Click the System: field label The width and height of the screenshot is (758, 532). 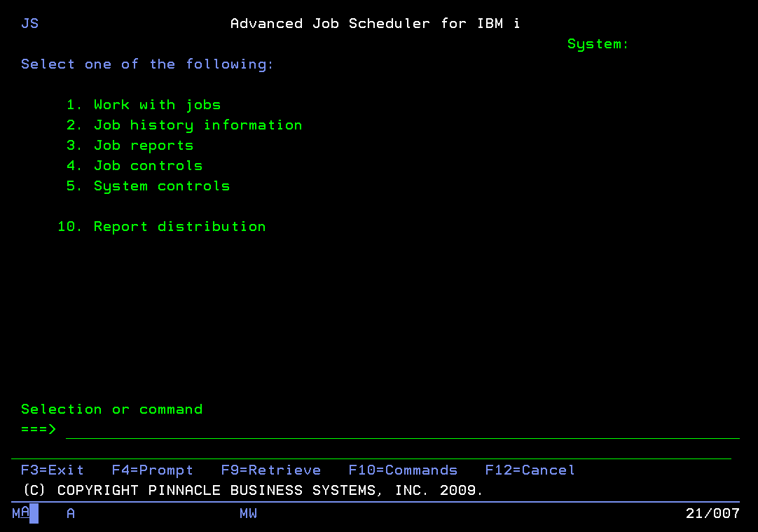point(598,43)
